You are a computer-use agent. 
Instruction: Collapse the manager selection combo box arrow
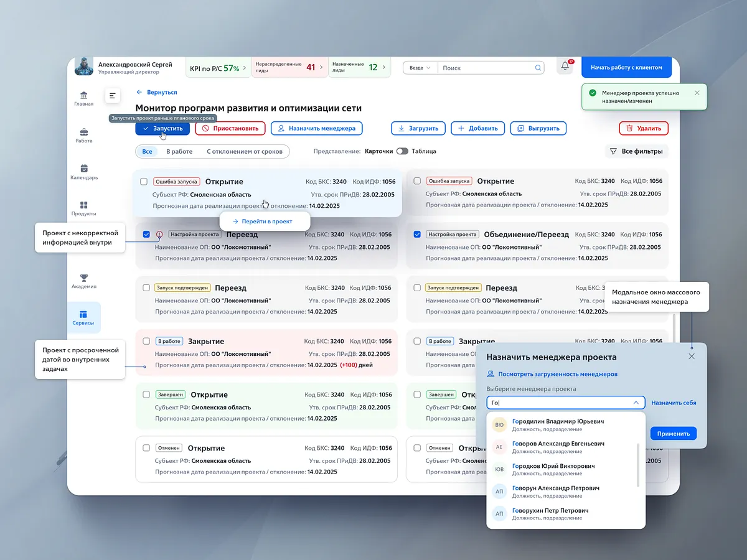(636, 403)
